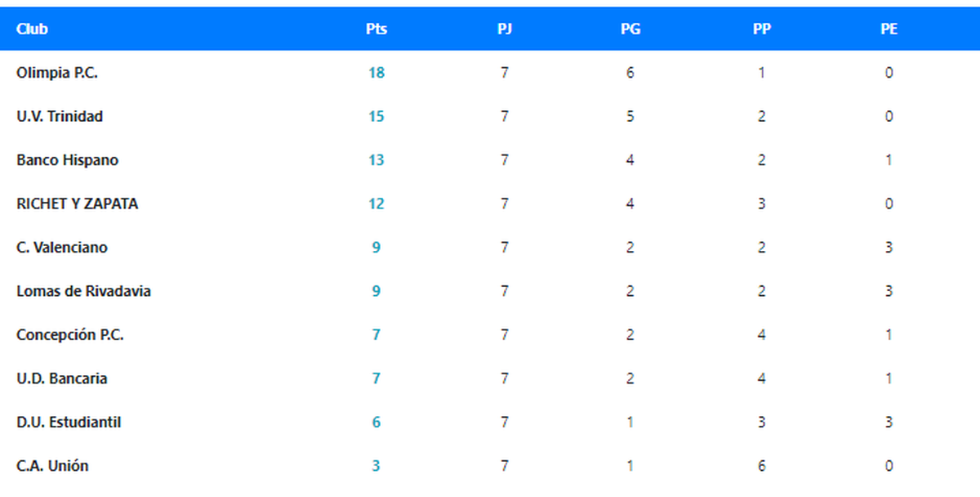Open the Lomas de Rivadavia club entry
Image resolution: width=980 pixels, height=497 pixels.
(x=83, y=292)
